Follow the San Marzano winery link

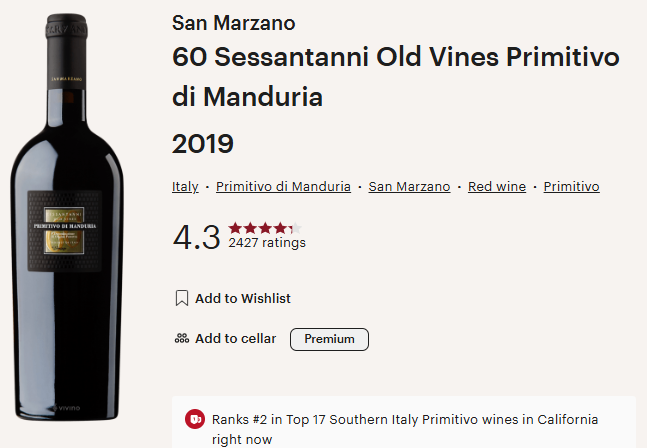409,186
